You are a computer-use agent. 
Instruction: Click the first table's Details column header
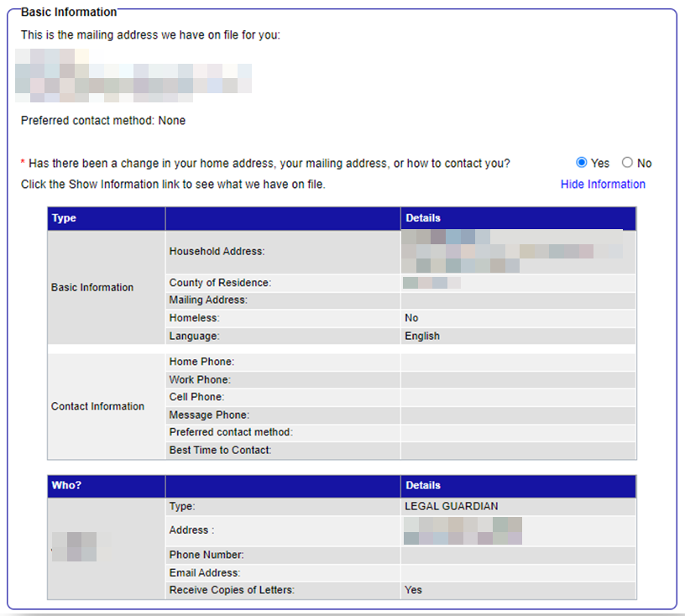click(423, 218)
